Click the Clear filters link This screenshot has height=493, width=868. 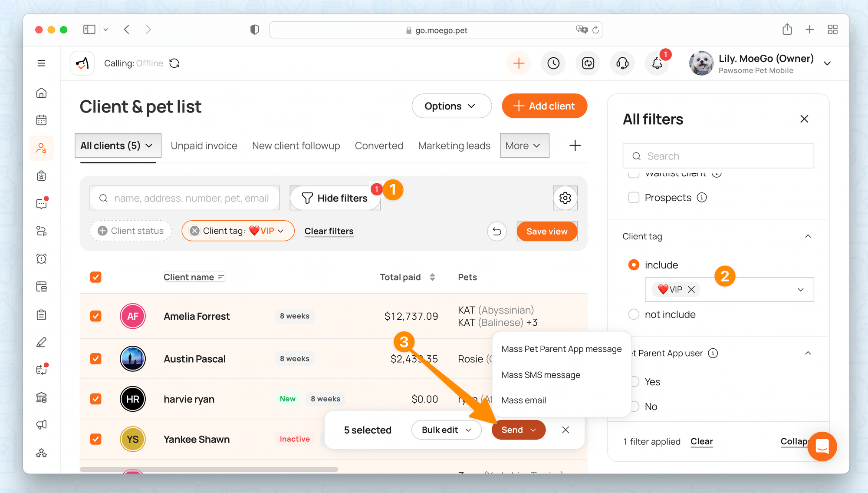click(x=329, y=232)
